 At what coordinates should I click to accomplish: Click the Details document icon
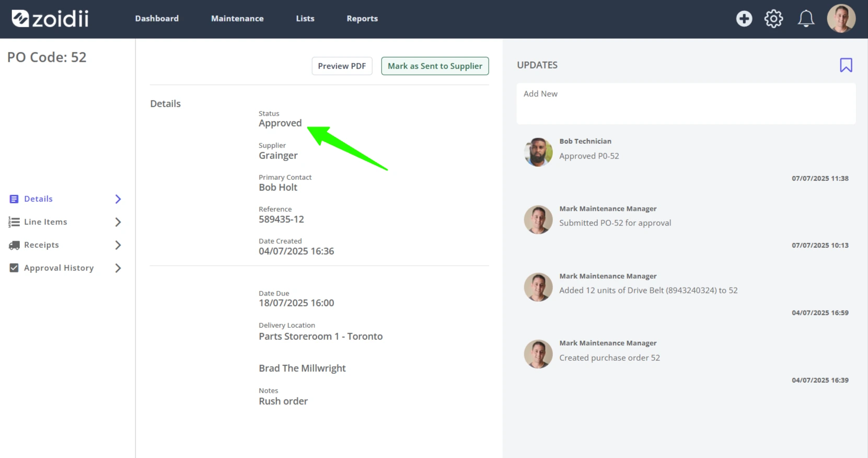point(14,199)
